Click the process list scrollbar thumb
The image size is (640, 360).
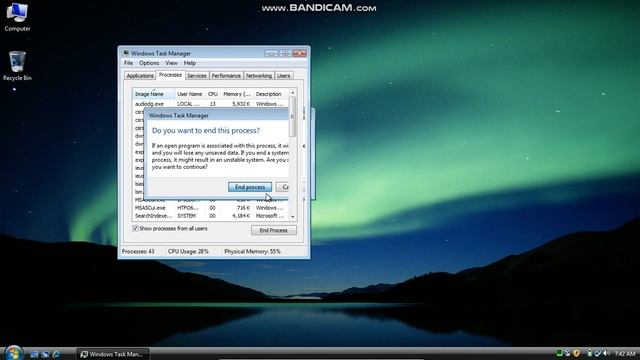point(292,117)
